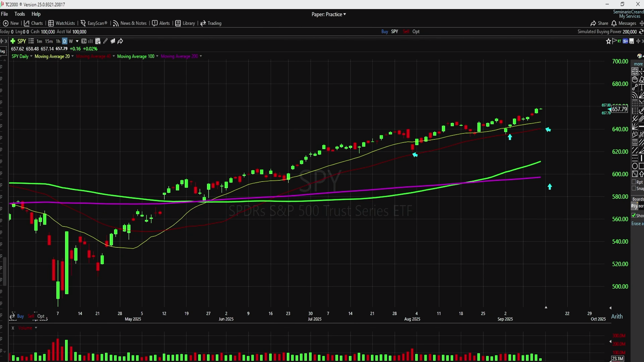Open the symbol list icon next to SPY
644x362 pixels.
31,41
